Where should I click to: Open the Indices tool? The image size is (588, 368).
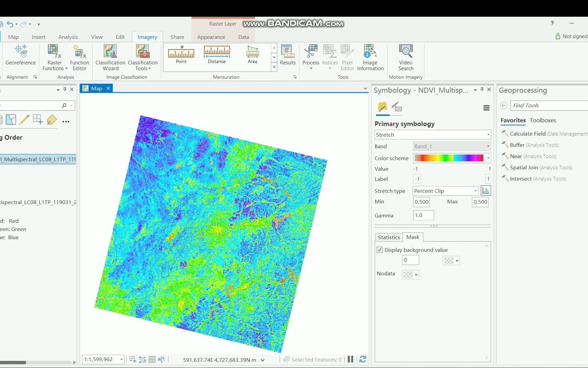point(329,57)
